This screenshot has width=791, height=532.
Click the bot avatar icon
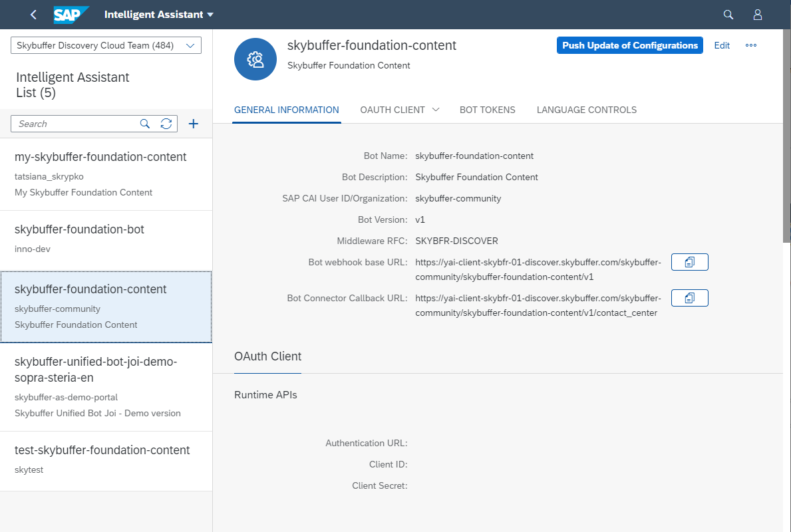pos(255,59)
